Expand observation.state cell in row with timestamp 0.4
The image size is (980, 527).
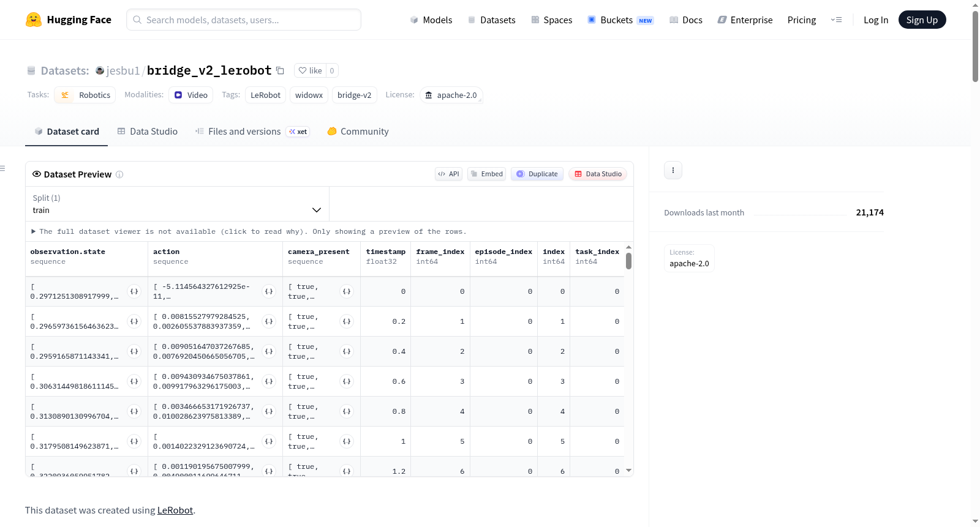point(134,351)
